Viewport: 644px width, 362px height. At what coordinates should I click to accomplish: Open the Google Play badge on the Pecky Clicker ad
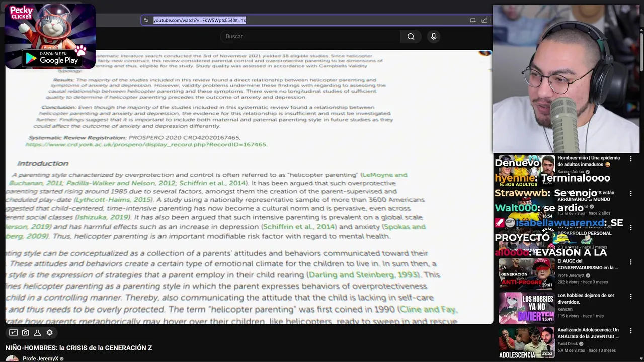[52, 58]
